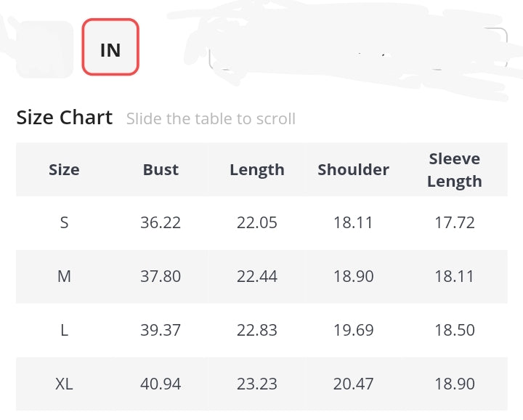
Task: Select the 17.72 sleeve length value
Action: 455,222
